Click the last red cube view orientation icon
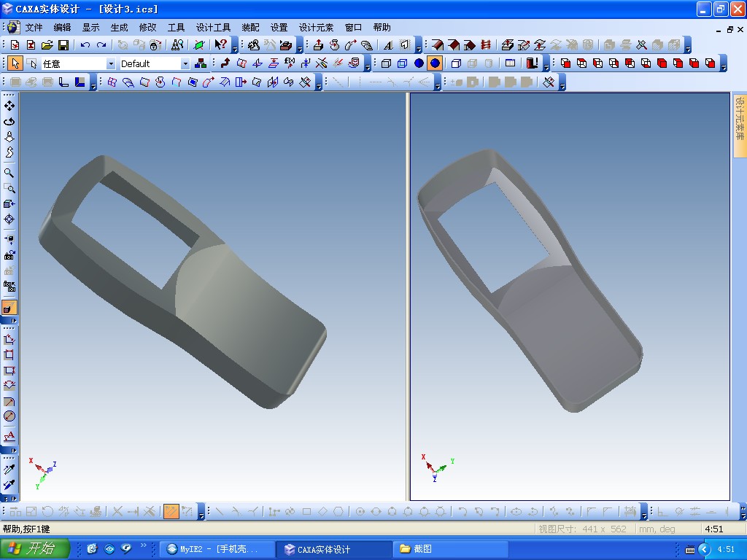This screenshot has height=560, width=747. [711, 63]
